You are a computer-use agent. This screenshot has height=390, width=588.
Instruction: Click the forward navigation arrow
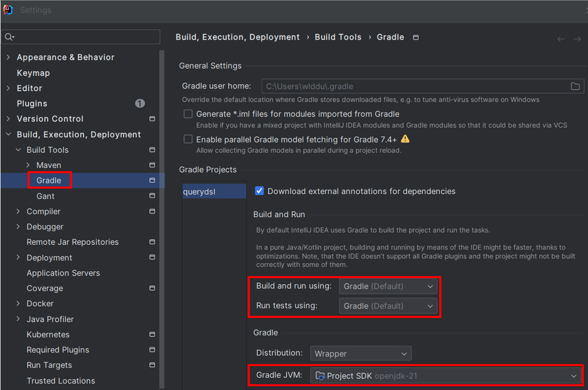pyautogui.click(x=577, y=39)
